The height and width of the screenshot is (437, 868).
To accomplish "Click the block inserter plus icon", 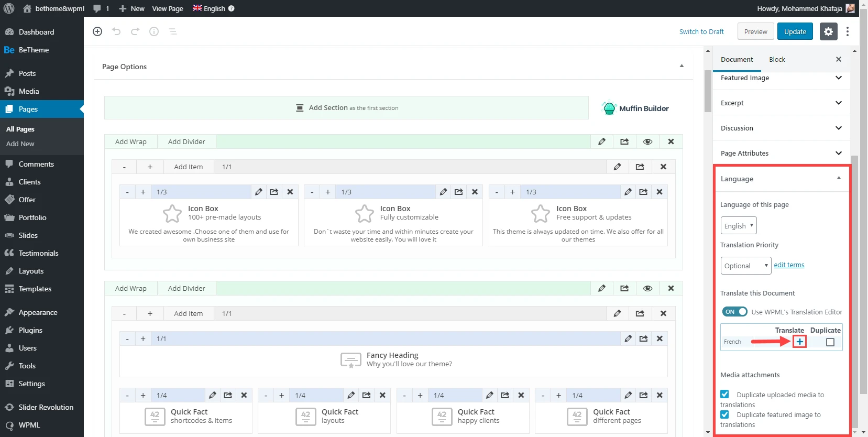I will (x=97, y=31).
